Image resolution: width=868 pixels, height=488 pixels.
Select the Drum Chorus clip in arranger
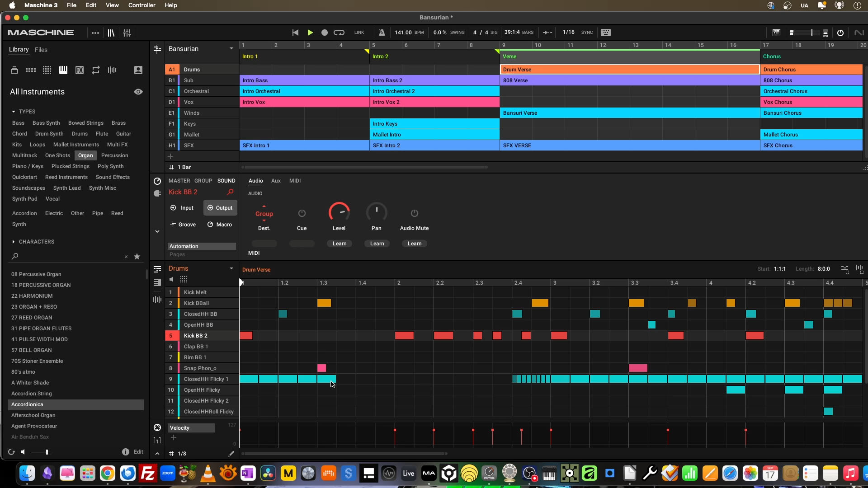pos(811,70)
